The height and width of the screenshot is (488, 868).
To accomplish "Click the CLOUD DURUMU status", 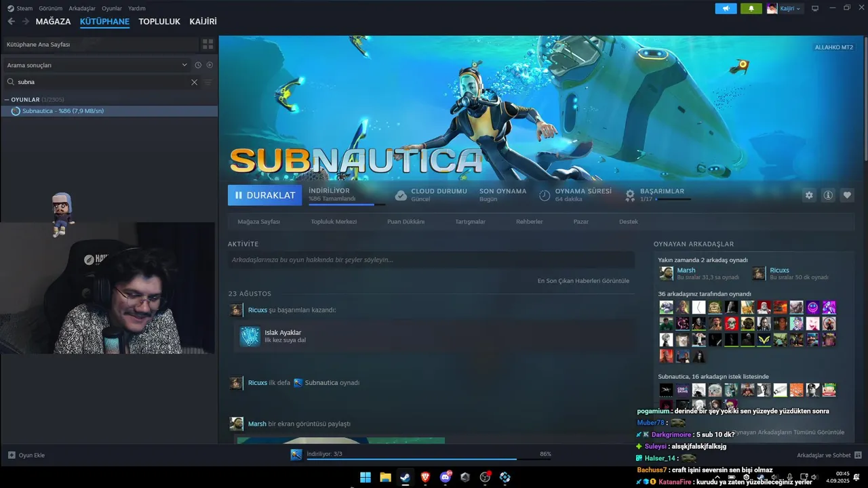I will (x=431, y=195).
